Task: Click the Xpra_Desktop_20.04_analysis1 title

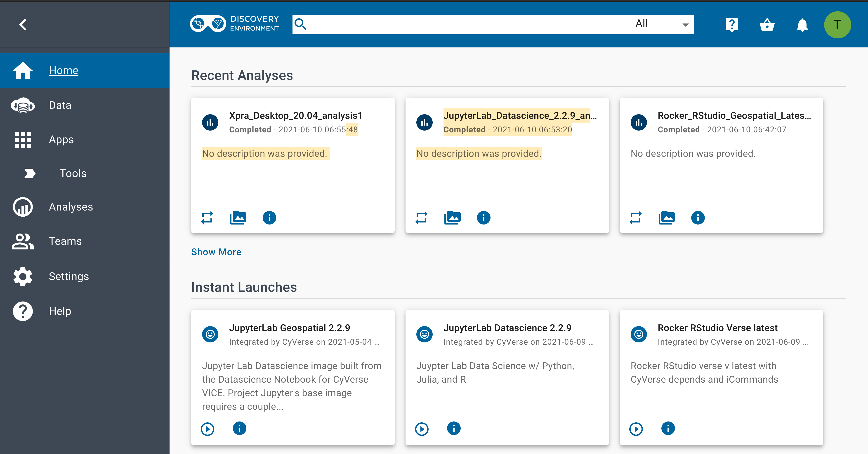Action: pyautogui.click(x=296, y=115)
